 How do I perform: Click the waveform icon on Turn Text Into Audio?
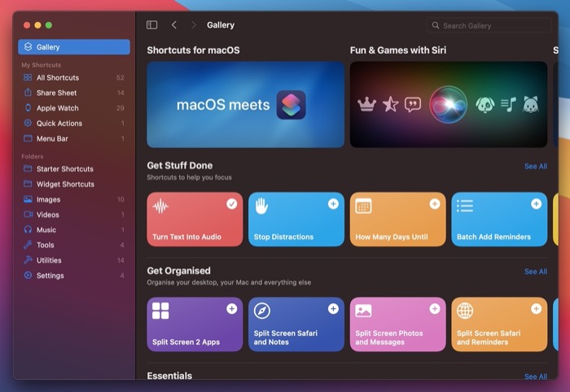pyautogui.click(x=160, y=207)
